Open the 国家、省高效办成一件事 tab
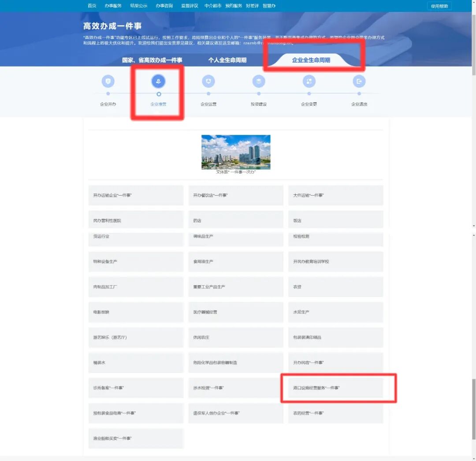This screenshot has width=476, height=461. (x=152, y=60)
